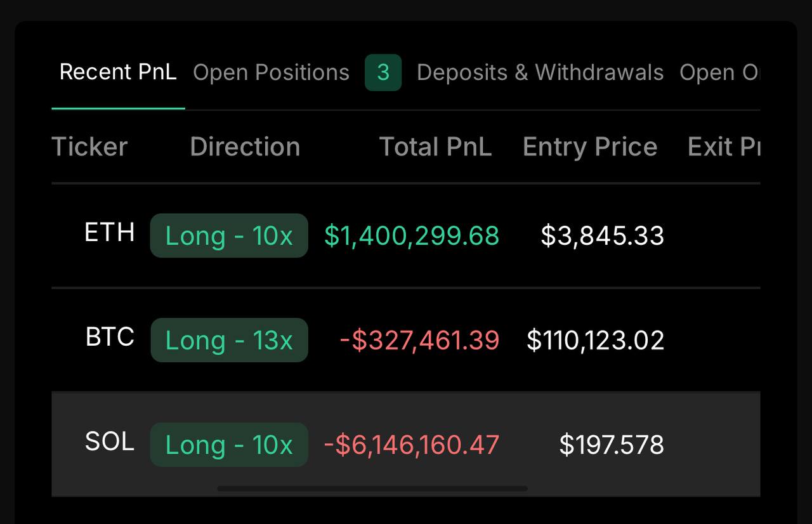Click the $1,400,299.68 PnL value
This screenshot has width=812, height=524.
pos(412,236)
